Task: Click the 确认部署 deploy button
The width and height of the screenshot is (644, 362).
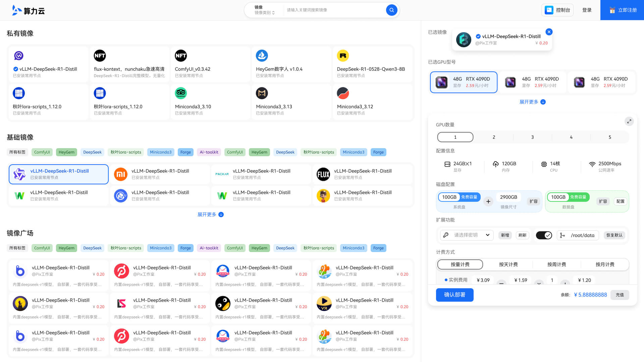Action: 454,295
